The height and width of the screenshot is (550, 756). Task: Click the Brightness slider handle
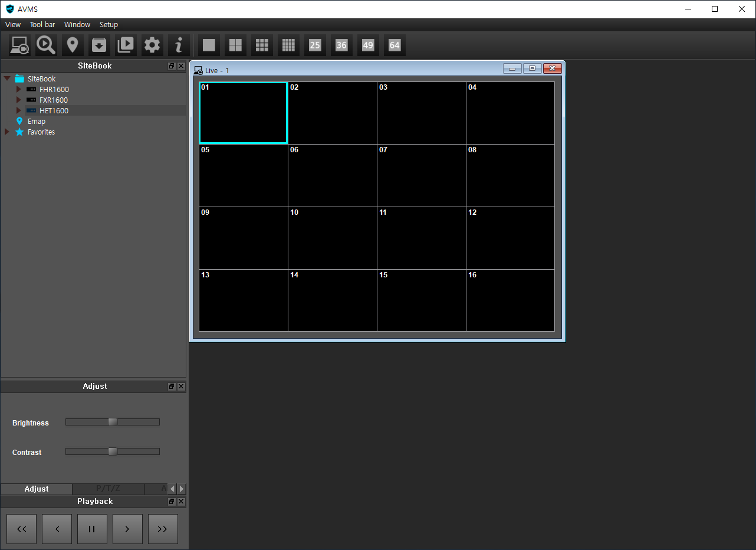113,422
